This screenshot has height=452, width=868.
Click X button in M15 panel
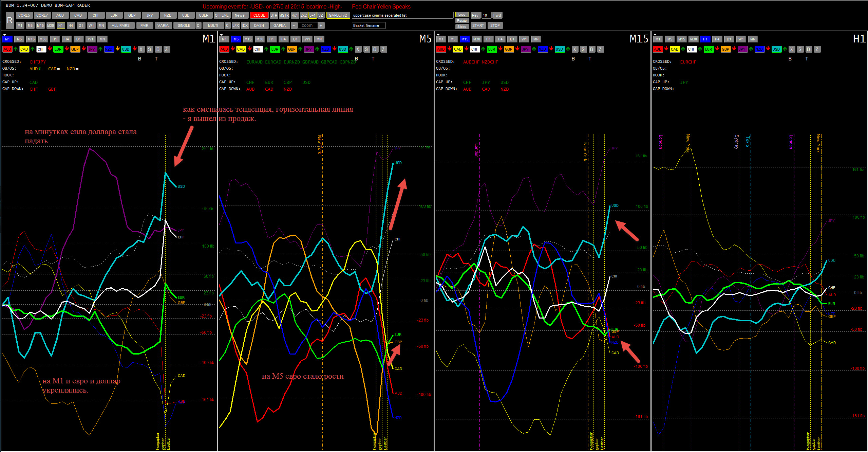click(575, 49)
